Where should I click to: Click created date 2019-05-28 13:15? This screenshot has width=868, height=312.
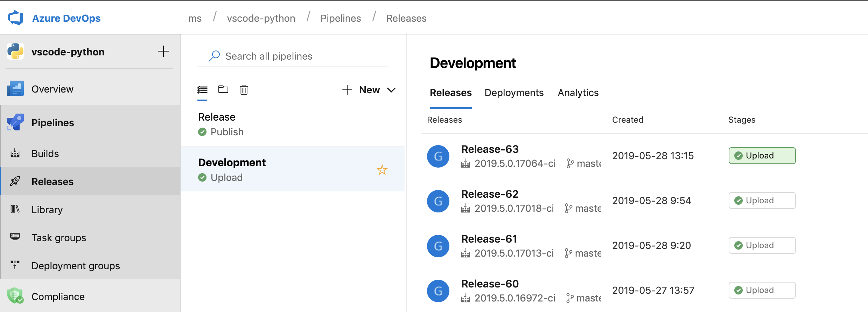[x=653, y=156]
